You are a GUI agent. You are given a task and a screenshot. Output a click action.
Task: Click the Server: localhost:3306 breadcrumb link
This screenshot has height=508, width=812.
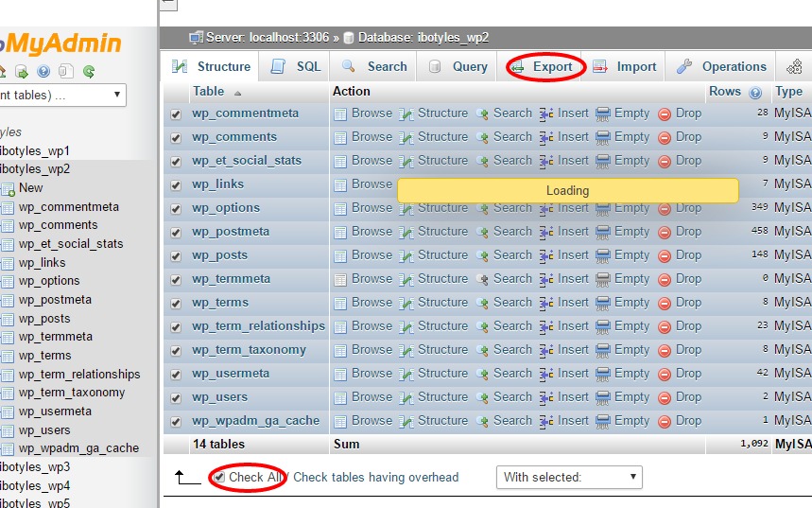pos(268,37)
